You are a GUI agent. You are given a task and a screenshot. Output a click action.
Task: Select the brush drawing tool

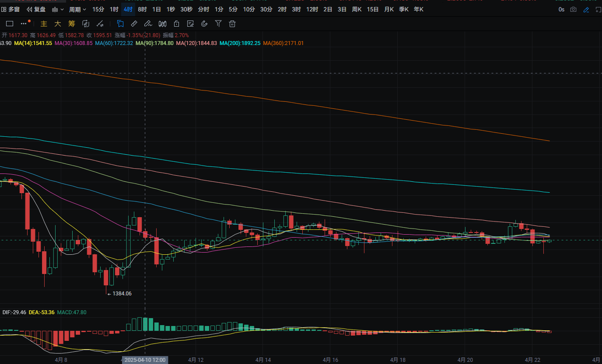pyautogui.click(x=148, y=24)
